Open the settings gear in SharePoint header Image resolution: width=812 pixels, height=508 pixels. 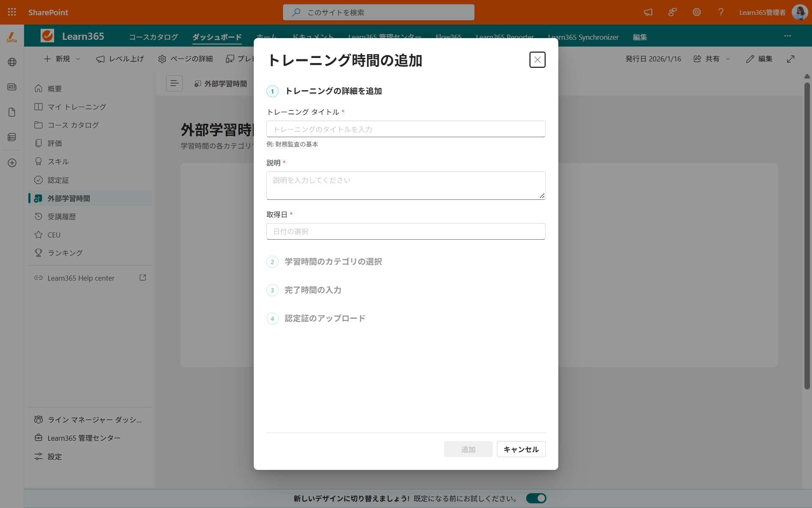point(697,12)
